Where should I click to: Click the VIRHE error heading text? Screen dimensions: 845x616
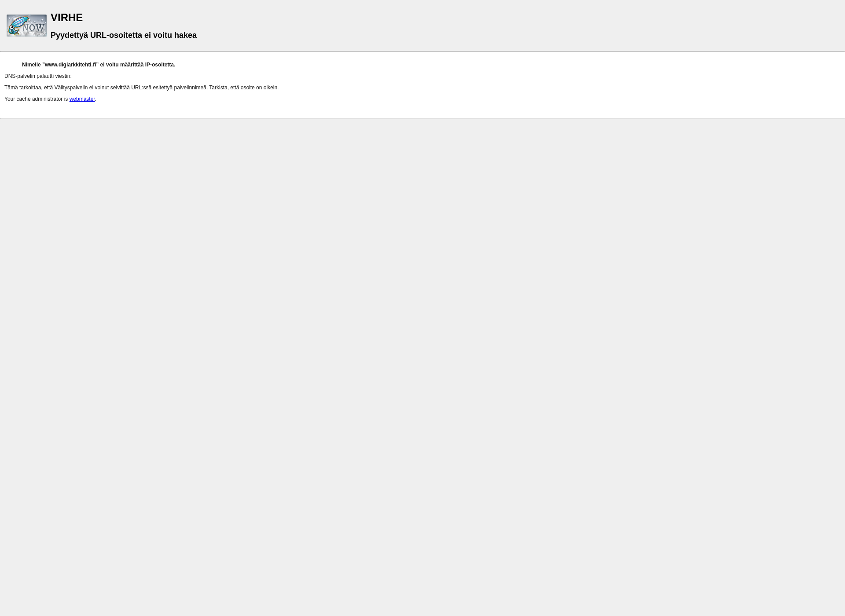pos(66,17)
